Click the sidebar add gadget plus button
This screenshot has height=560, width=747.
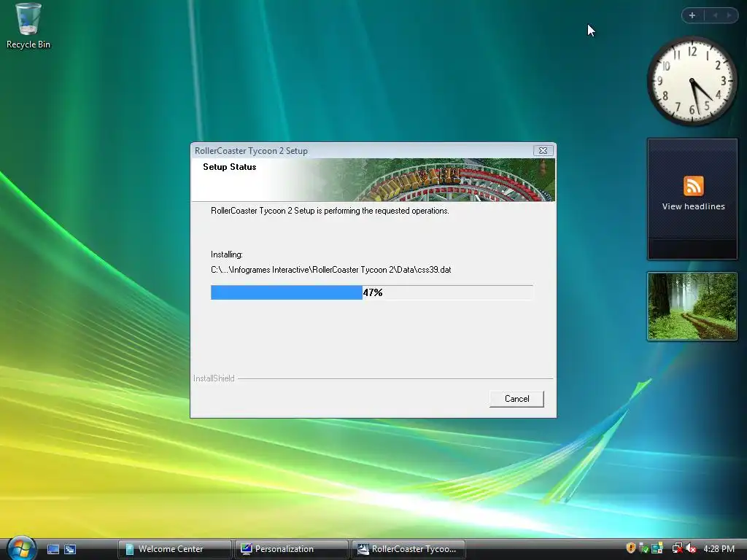click(692, 15)
